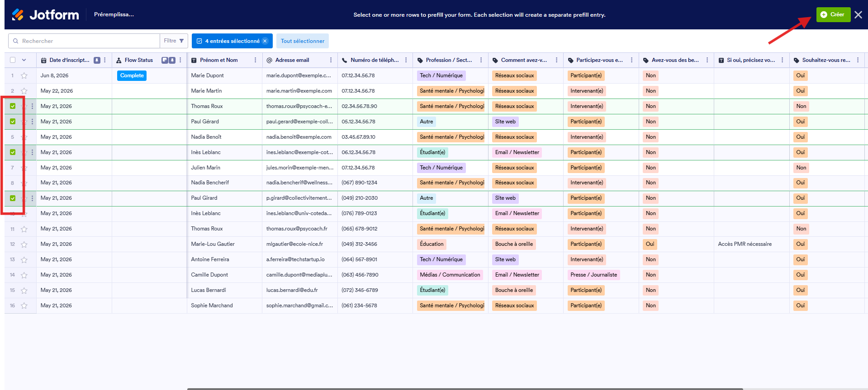Open row menu for Inès Leblanc exemple-cot

(32, 152)
